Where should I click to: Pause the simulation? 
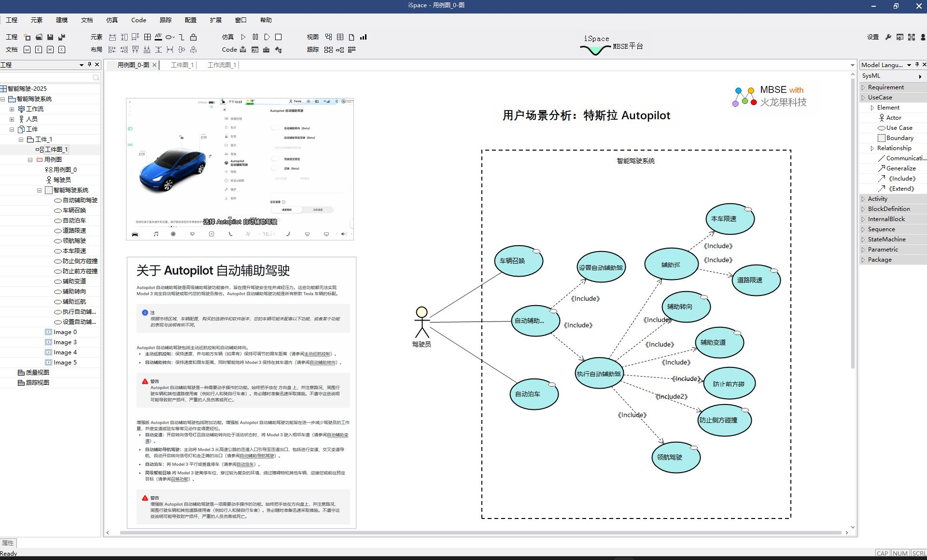coord(255,37)
